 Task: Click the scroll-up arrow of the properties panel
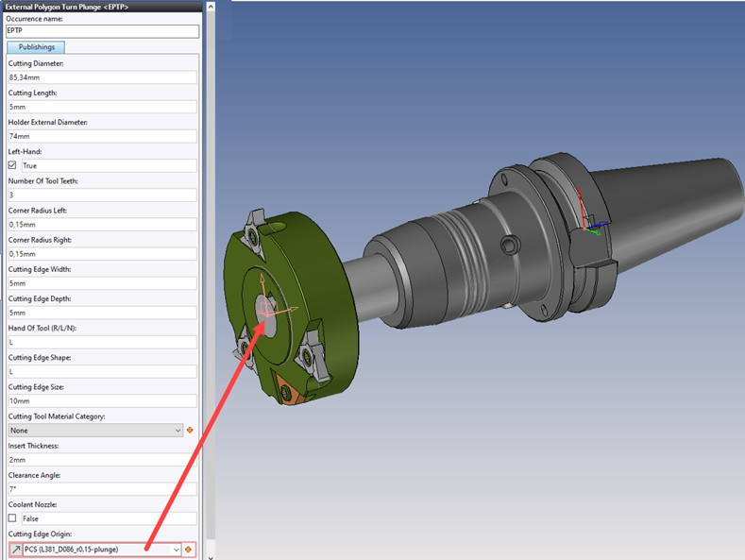[211, 7]
